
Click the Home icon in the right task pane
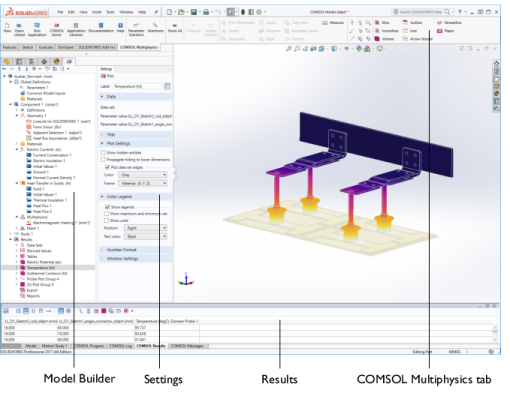coord(496,64)
